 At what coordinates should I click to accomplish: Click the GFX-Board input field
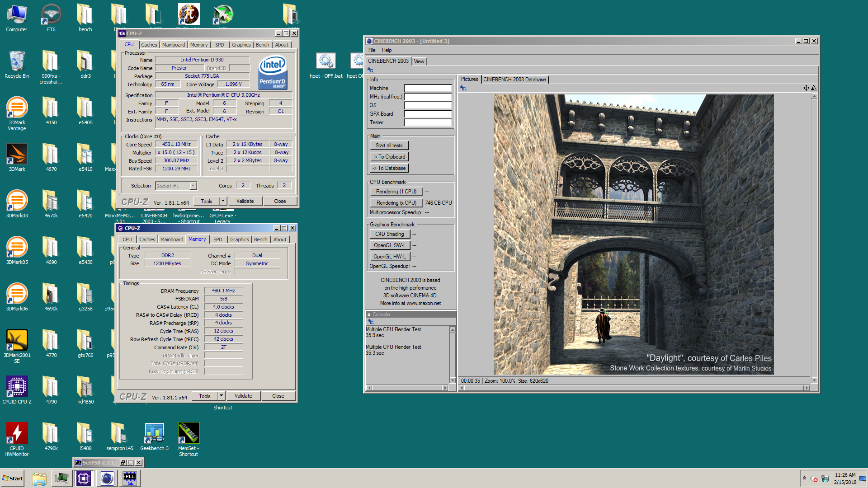click(x=428, y=114)
